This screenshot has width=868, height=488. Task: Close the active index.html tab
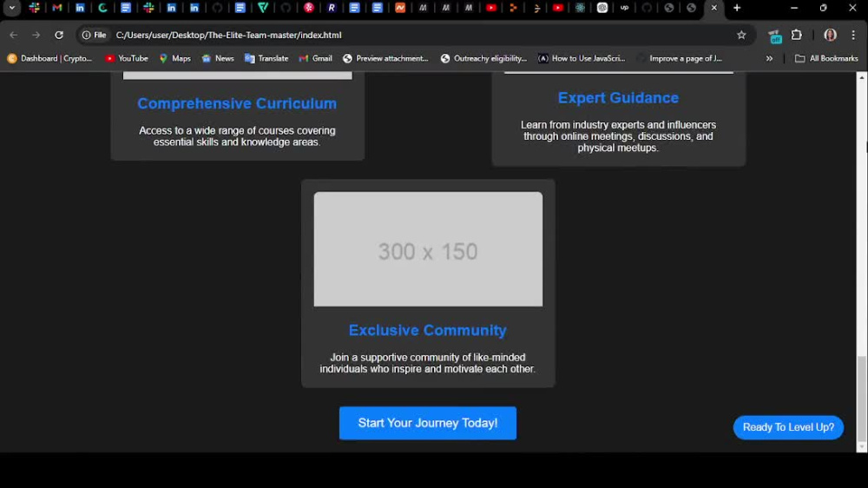pyautogui.click(x=714, y=8)
